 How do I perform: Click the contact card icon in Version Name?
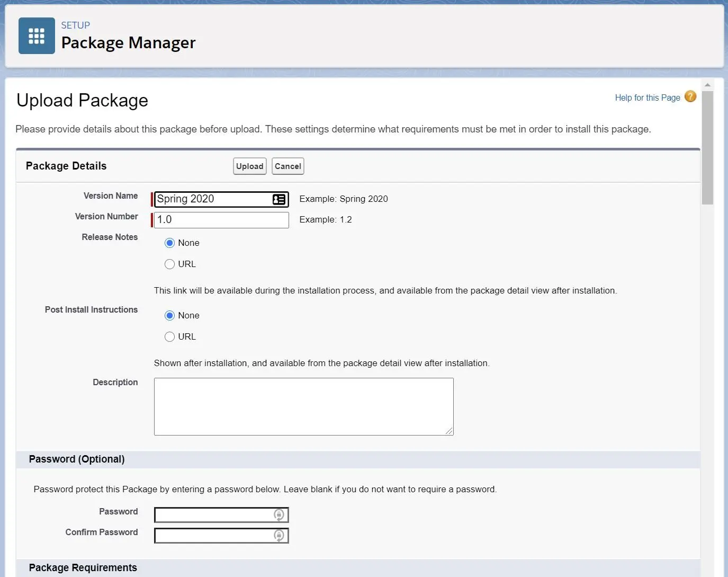point(279,199)
